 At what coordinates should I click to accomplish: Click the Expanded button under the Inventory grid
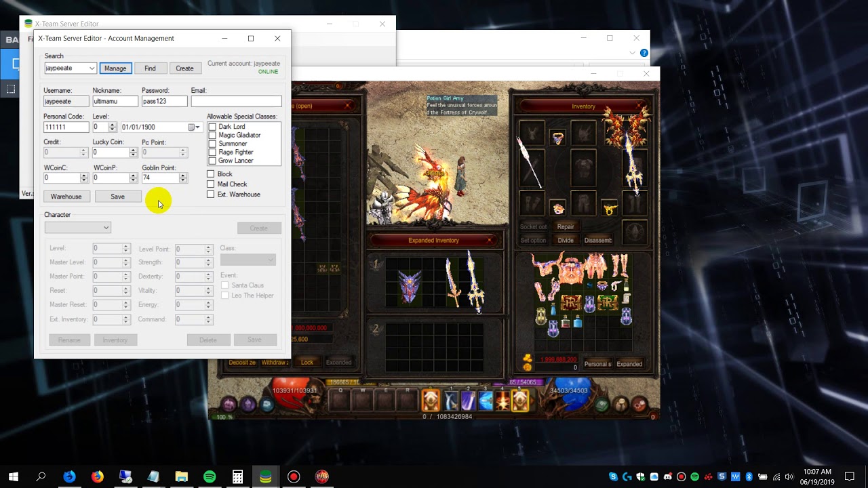(629, 364)
